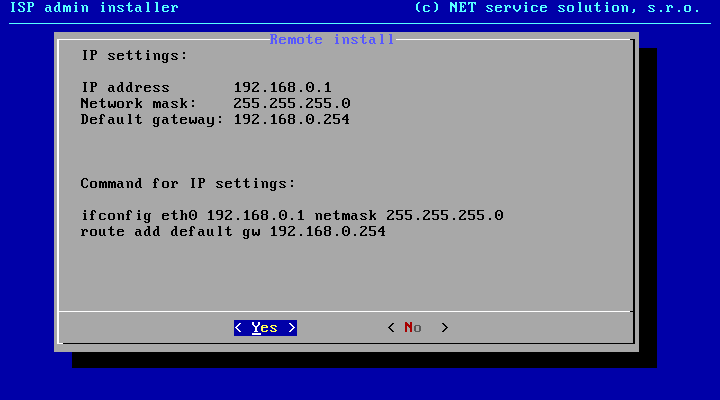Click the network mask value 255.255.255.0
This screenshot has width=720, height=400.
coord(292,103)
